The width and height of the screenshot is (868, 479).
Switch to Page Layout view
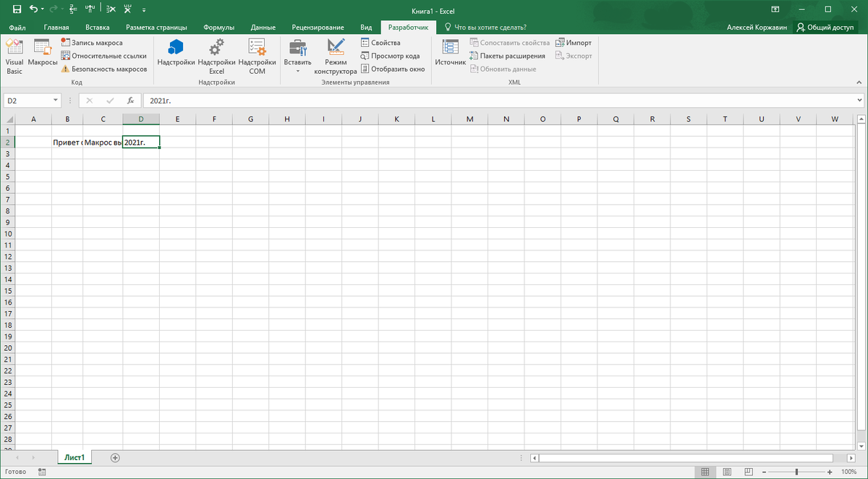(726, 472)
